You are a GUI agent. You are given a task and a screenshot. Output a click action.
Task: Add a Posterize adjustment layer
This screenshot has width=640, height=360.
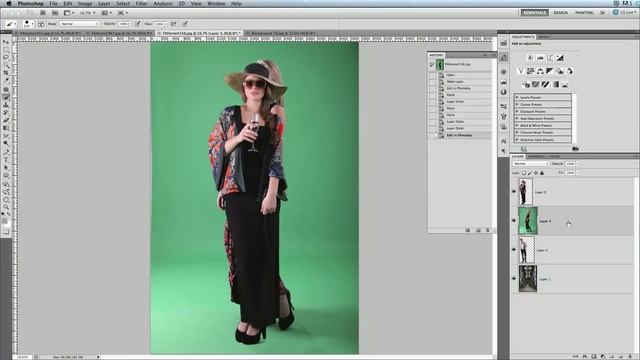(536, 84)
